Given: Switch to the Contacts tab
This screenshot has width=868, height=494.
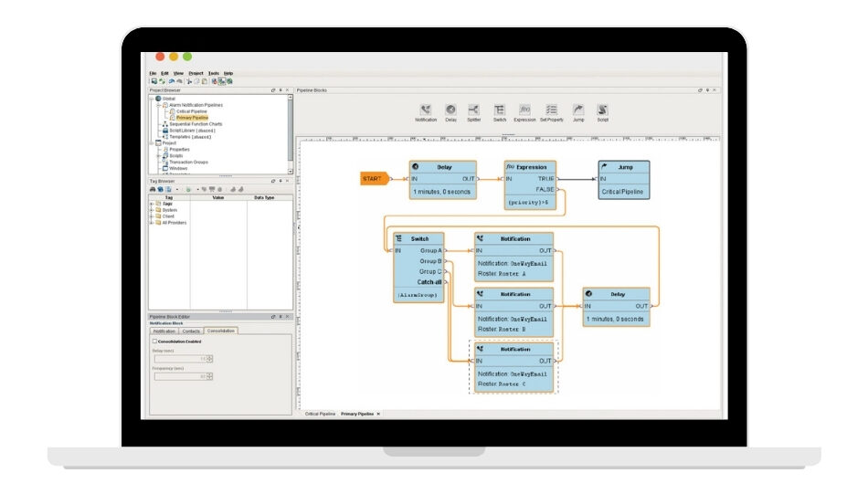Looking at the screenshot, I should pos(191,331).
